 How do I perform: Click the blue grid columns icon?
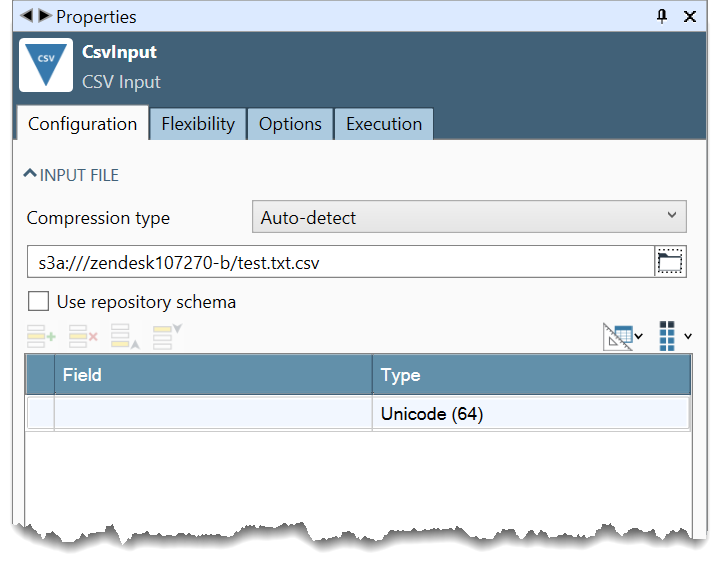pyautogui.click(x=668, y=336)
